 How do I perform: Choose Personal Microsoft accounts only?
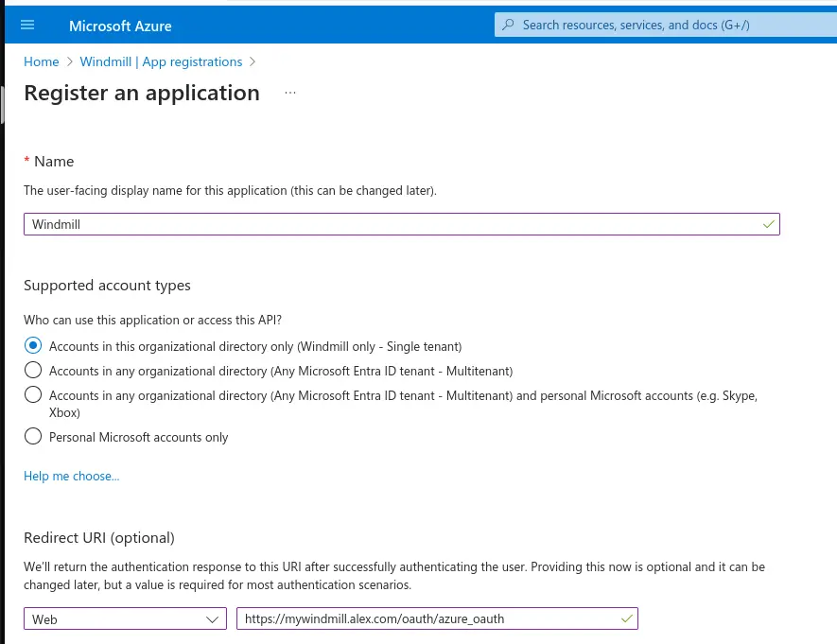33,436
